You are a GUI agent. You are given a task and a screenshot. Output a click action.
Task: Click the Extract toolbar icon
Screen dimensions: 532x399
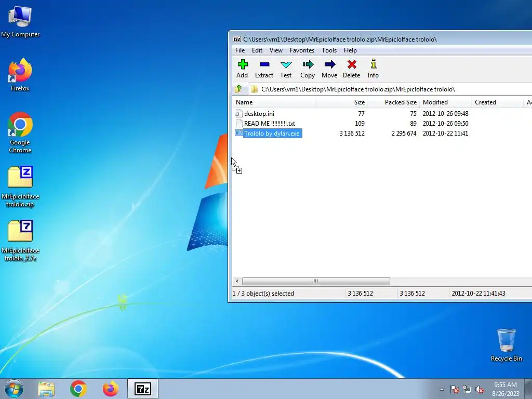[x=264, y=64]
